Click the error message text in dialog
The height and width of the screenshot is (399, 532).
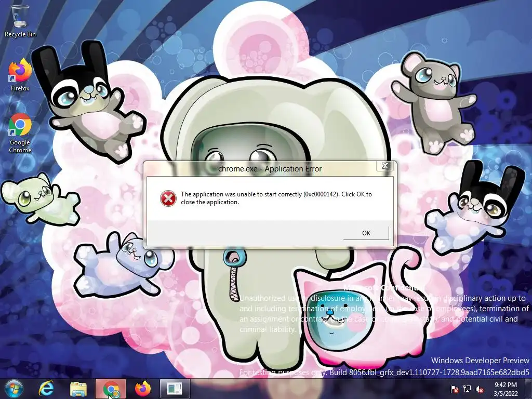pos(276,198)
